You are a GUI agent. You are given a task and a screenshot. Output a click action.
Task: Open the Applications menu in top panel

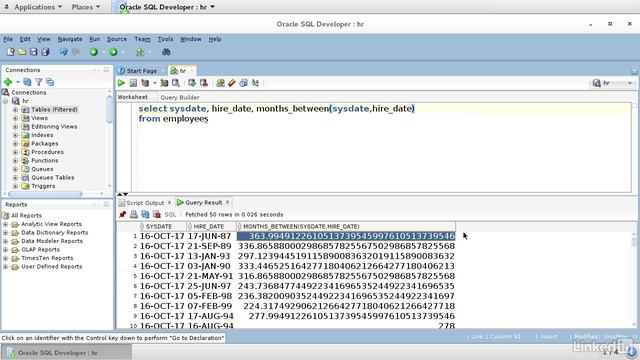38,7
